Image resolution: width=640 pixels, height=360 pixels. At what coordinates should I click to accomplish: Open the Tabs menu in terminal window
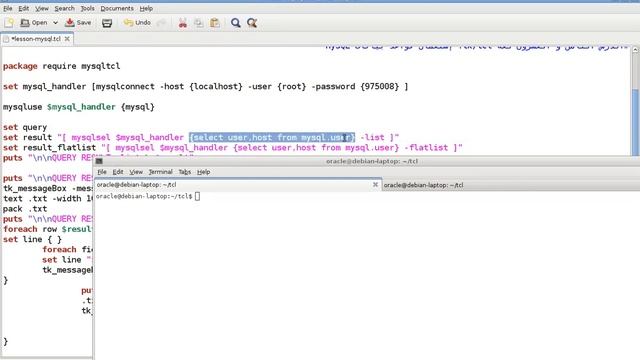click(184, 172)
